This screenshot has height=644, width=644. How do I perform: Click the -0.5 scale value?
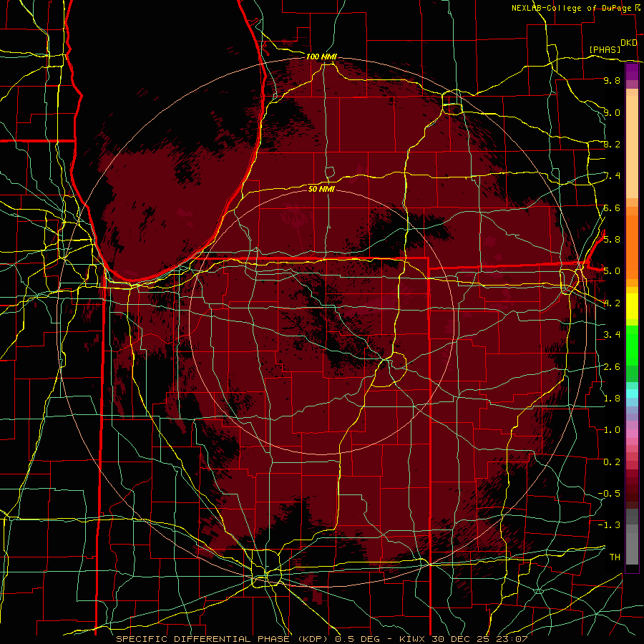[x=609, y=493]
